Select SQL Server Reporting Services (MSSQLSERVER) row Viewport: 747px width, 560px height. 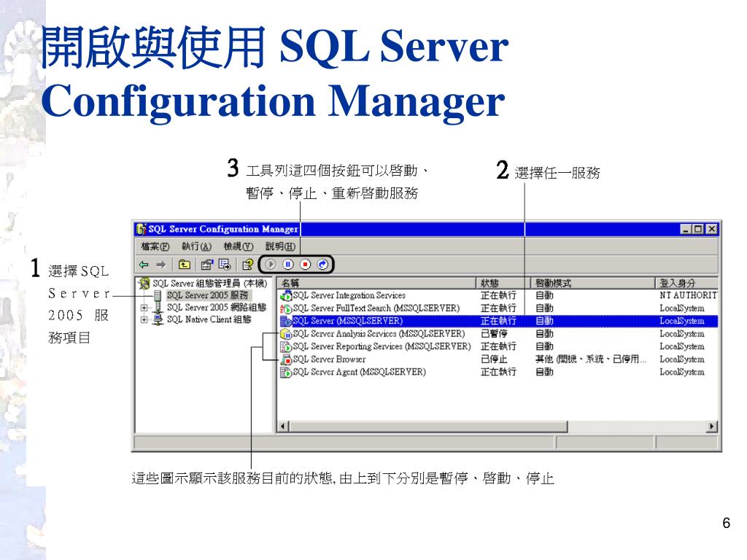click(x=382, y=346)
